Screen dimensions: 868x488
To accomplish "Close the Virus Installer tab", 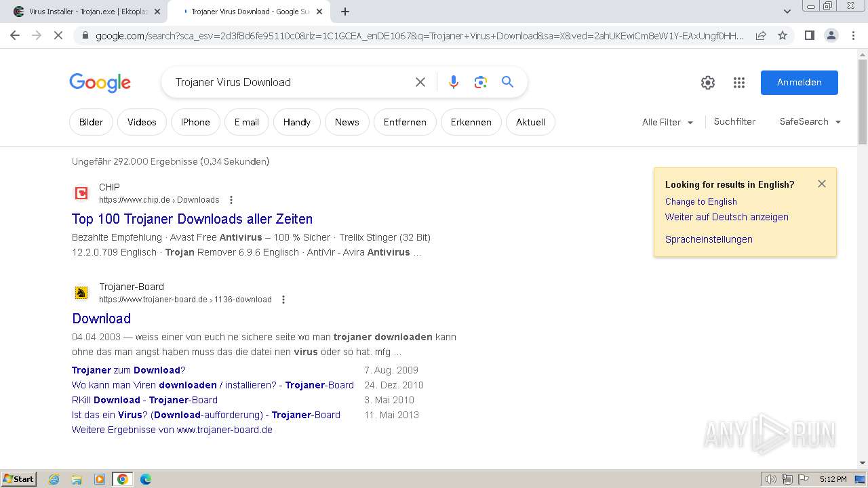I will click(x=157, y=12).
